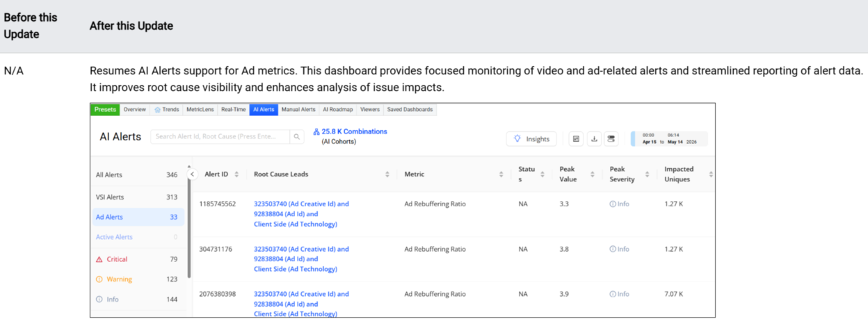Sort by the Peak Severity column arrows
The height and width of the screenshot is (326, 868).
coord(647,174)
